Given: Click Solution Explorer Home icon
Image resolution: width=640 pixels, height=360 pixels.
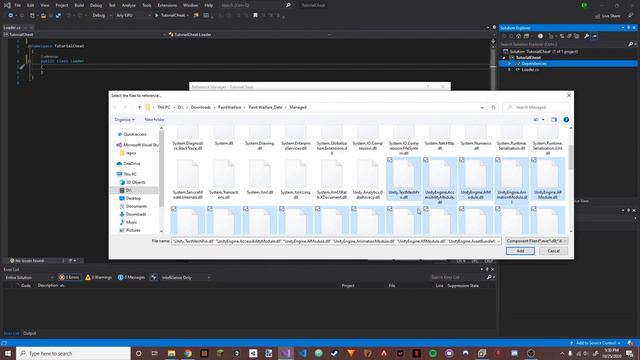Looking at the screenshot, I should 518,36.
